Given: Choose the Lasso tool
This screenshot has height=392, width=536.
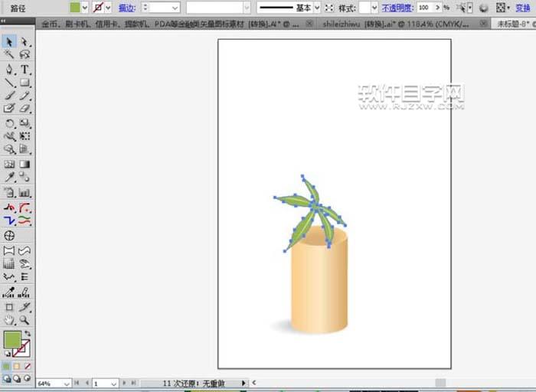Looking at the screenshot, I should tap(25, 54).
